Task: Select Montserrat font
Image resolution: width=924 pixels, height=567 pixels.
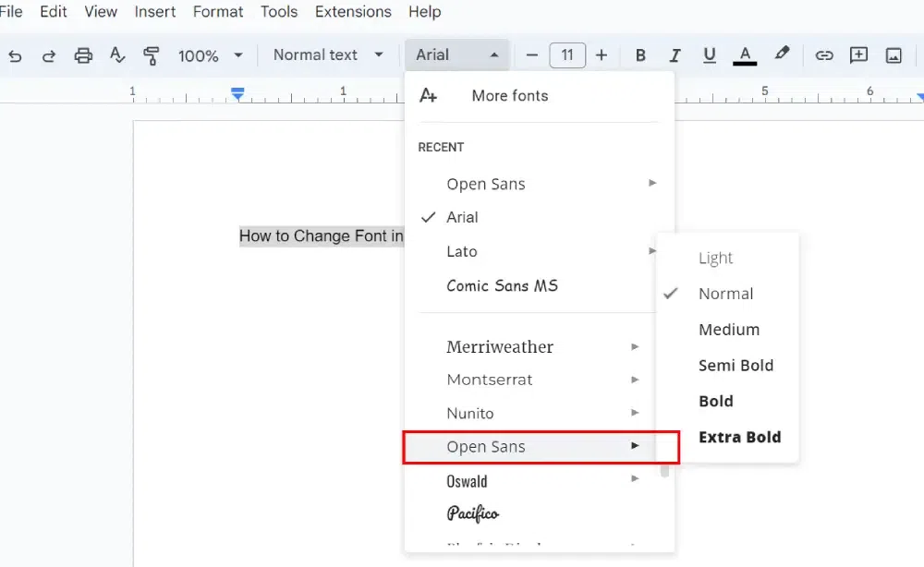Action: (x=489, y=380)
